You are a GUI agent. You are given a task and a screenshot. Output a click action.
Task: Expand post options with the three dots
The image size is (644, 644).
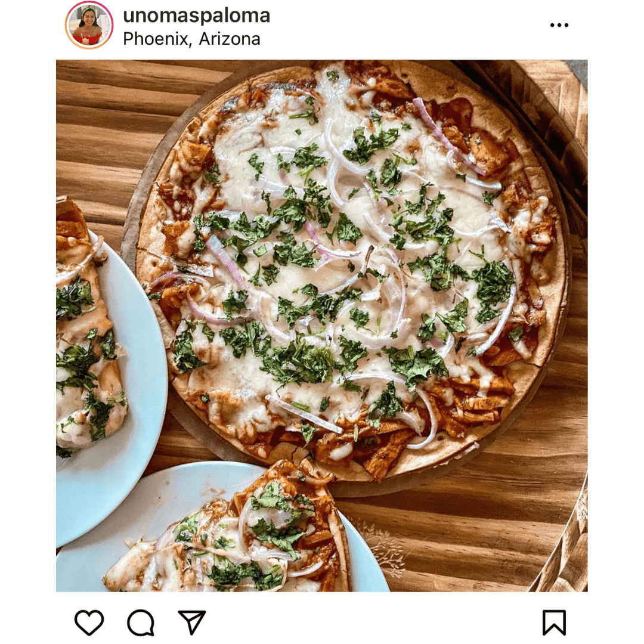pyautogui.click(x=559, y=25)
